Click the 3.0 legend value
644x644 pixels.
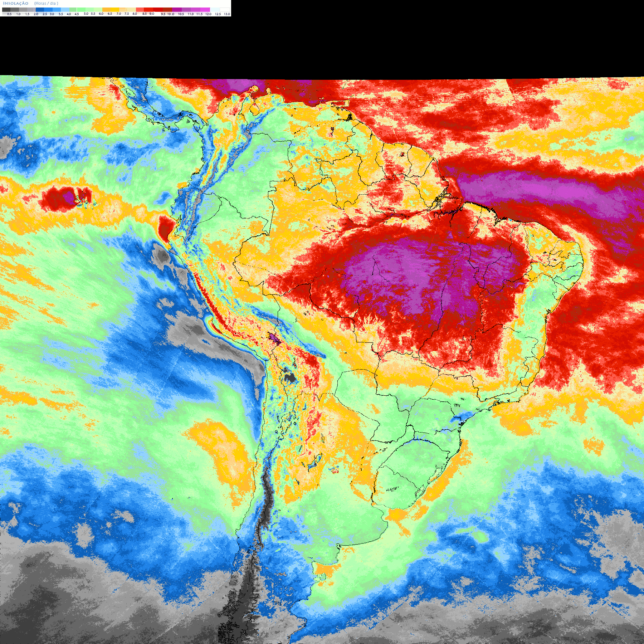52,14
